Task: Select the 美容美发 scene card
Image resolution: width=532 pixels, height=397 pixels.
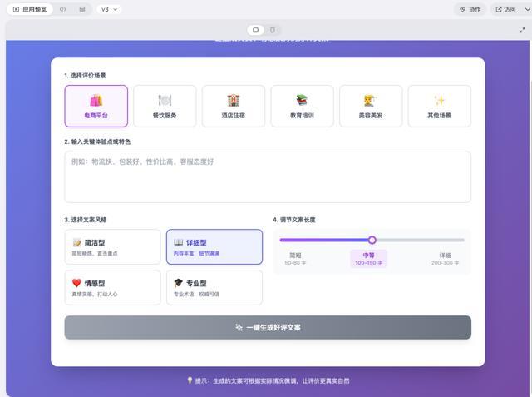Action: 371,106
